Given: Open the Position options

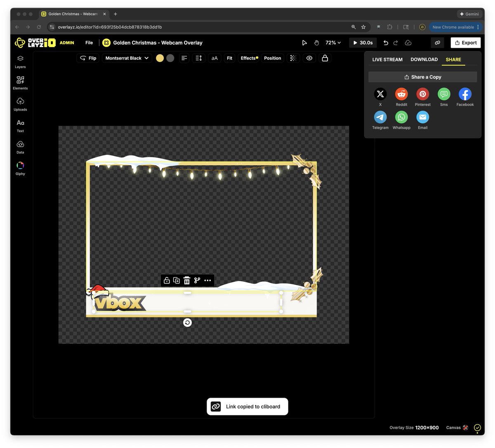Looking at the screenshot, I should coord(273,58).
